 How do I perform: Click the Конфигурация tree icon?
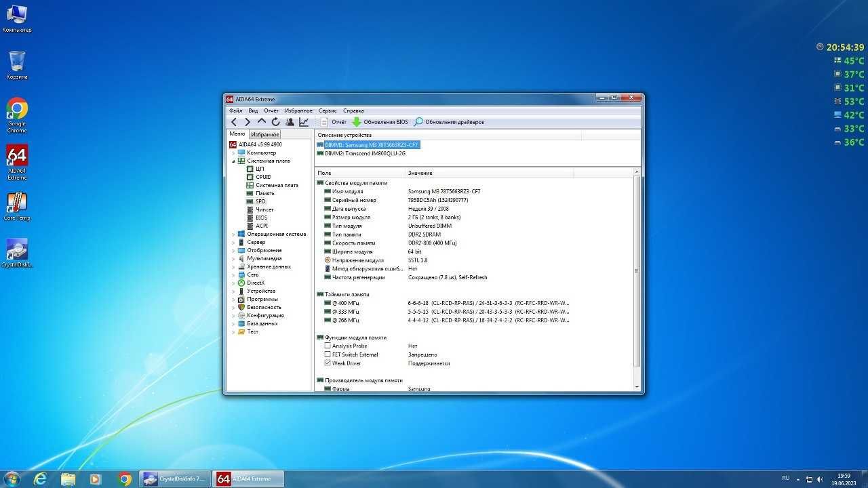tap(241, 315)
